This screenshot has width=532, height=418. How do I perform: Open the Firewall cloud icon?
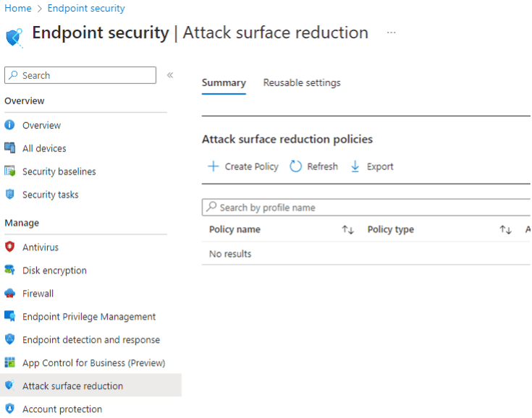(10, 293)
